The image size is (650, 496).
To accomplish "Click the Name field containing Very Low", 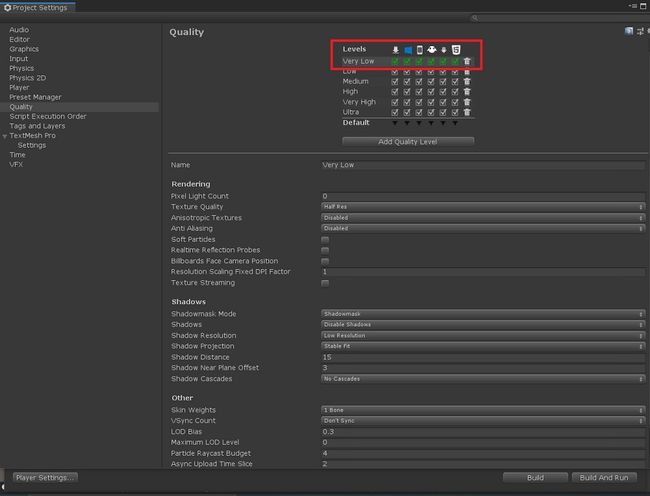I will pos(483,165).
